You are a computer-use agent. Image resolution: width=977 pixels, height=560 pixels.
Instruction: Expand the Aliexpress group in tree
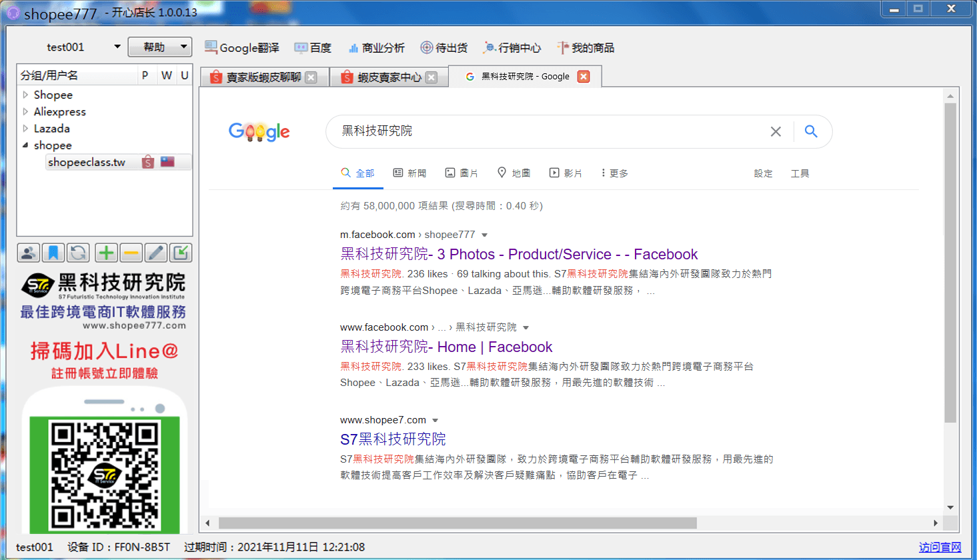25,111
